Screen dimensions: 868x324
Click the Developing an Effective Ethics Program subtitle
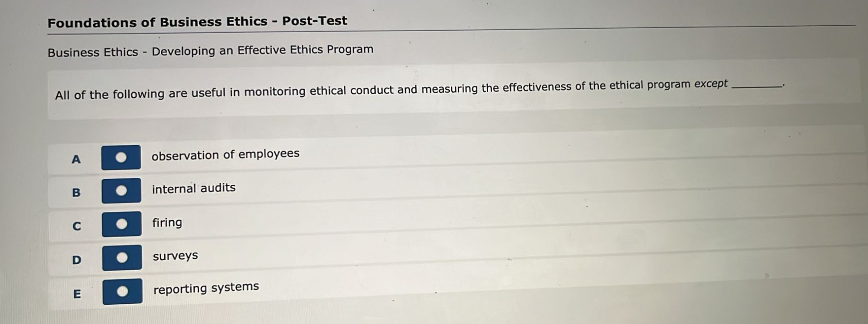(x=210, y=49)
